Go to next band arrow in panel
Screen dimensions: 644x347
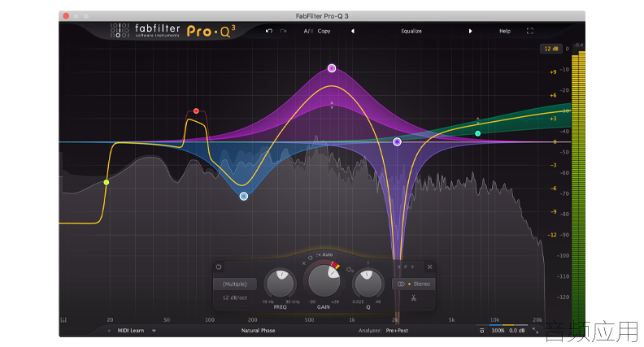(413, 267)
